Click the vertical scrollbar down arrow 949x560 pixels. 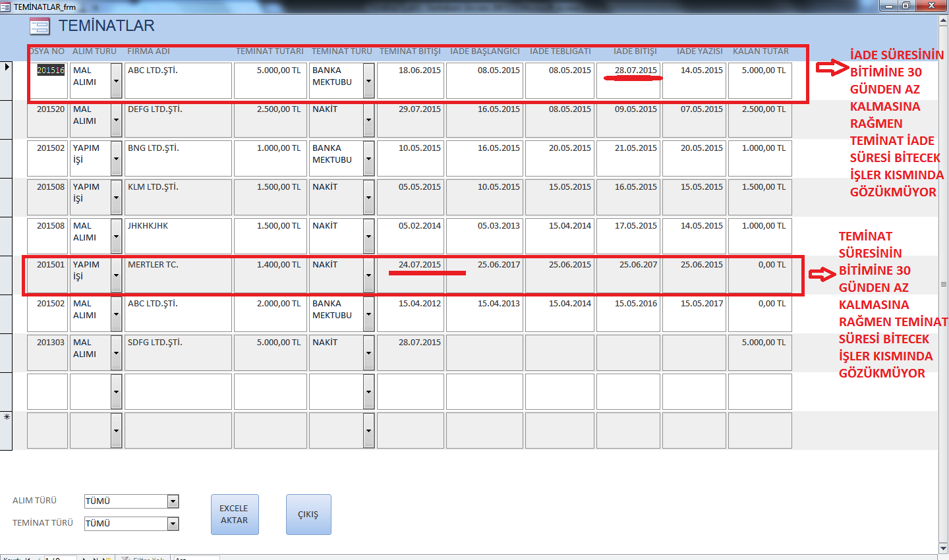[x=943, y=548]
